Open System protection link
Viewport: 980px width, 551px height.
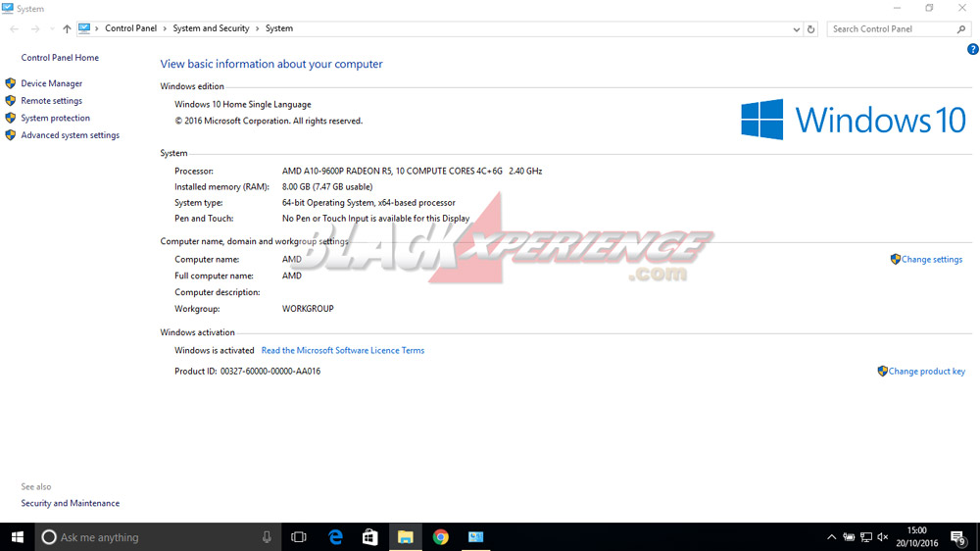click(x=55, y=118)
